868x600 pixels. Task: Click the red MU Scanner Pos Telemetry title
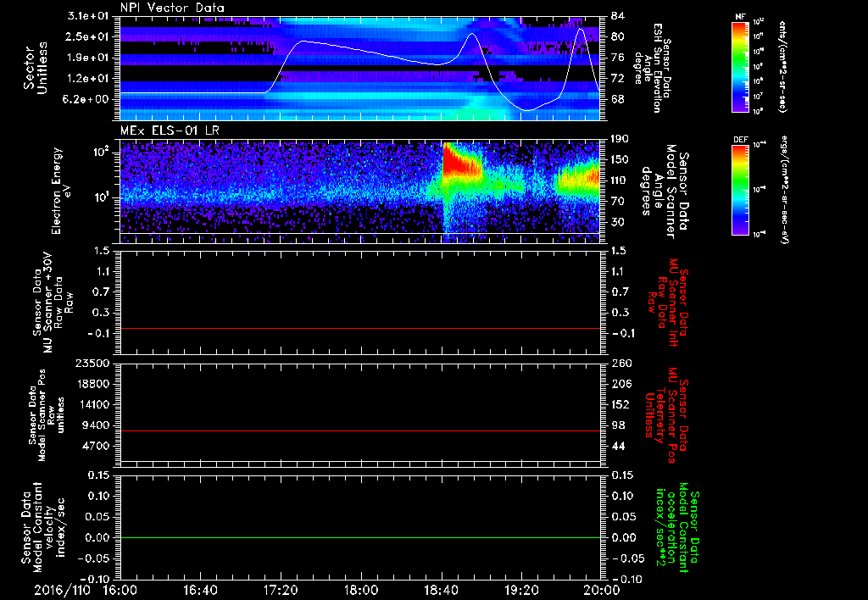point(666,415)
